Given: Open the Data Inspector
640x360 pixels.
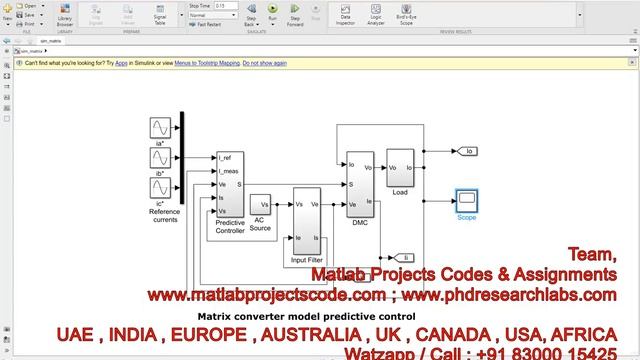Looking at the screenshot, I should [345, 15].
